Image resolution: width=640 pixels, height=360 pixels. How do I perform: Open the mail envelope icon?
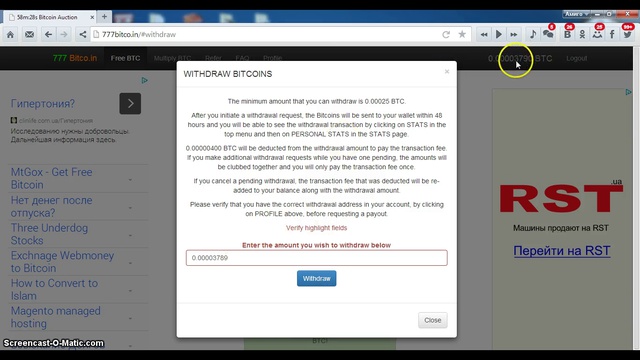pos(29,35)
